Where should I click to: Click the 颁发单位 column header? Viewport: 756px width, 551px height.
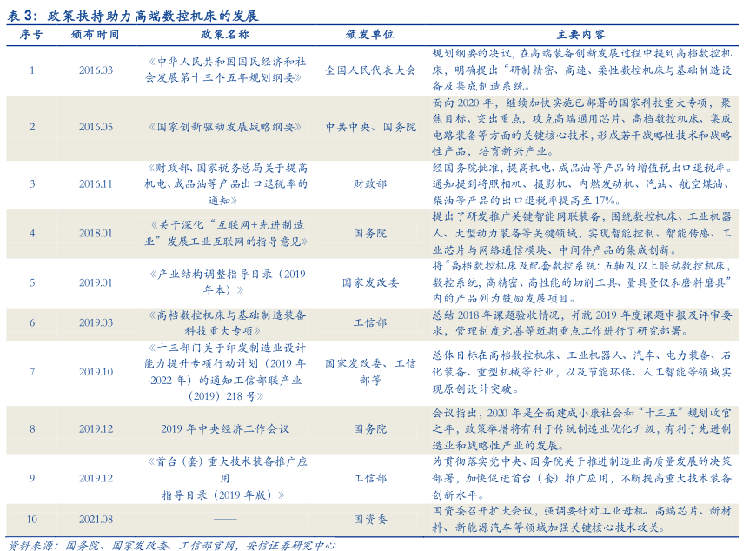coord(370,34)
